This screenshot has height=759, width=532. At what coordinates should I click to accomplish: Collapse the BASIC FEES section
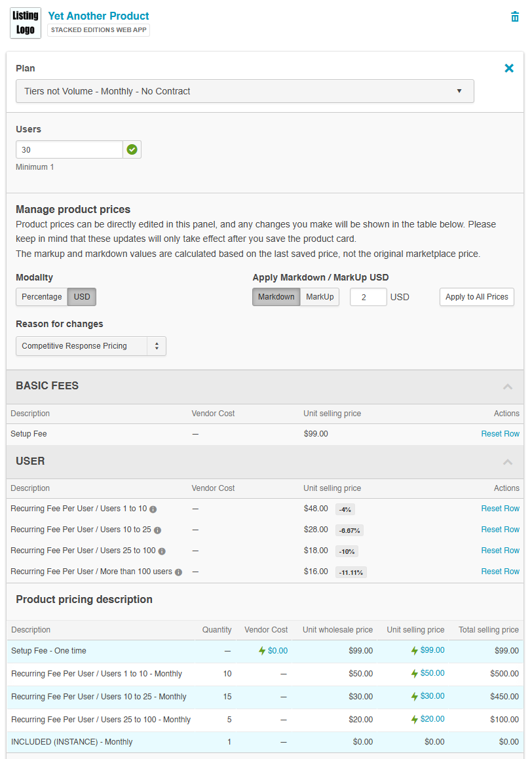coord(508,387)
